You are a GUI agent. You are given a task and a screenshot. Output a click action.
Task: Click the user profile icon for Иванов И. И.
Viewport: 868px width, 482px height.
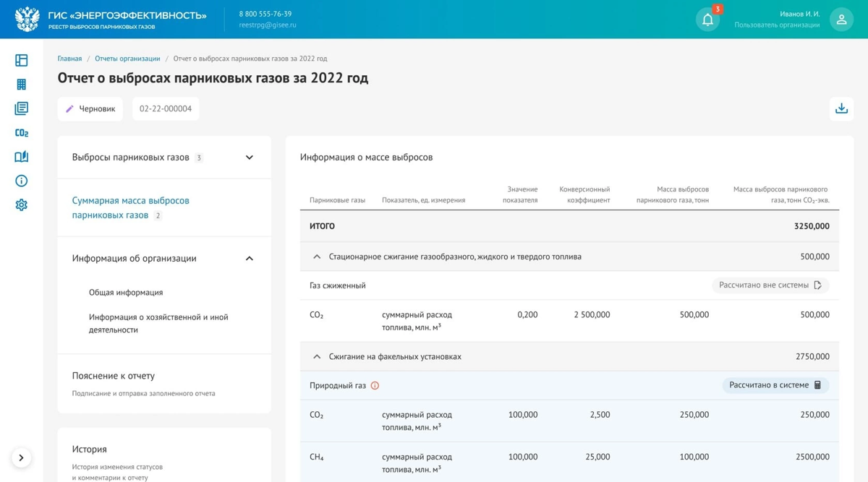coord(841,19)
